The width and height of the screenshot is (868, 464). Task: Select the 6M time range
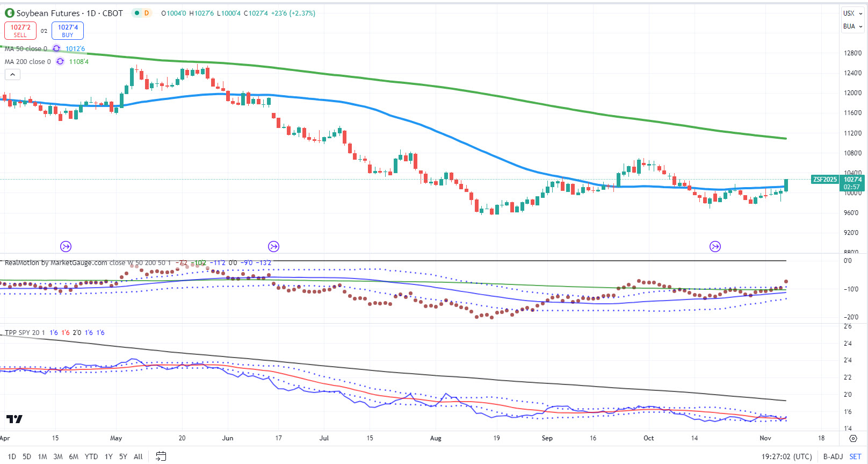(x=74, y=456)
